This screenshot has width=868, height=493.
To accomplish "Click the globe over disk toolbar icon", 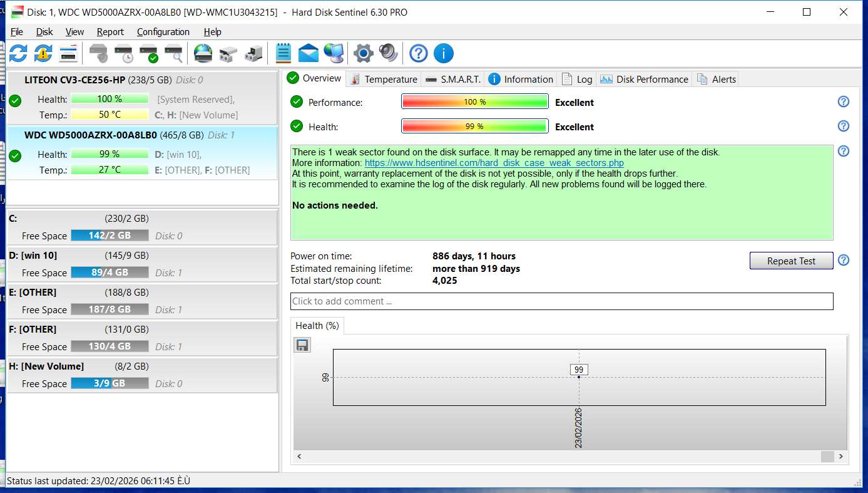I will coord(203,53).
